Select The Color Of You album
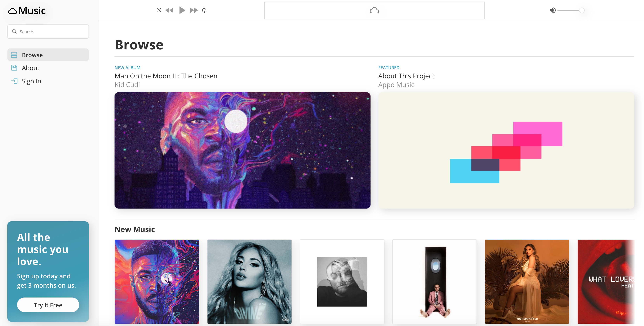The image size is (644, 326). [x=527, y=282]
